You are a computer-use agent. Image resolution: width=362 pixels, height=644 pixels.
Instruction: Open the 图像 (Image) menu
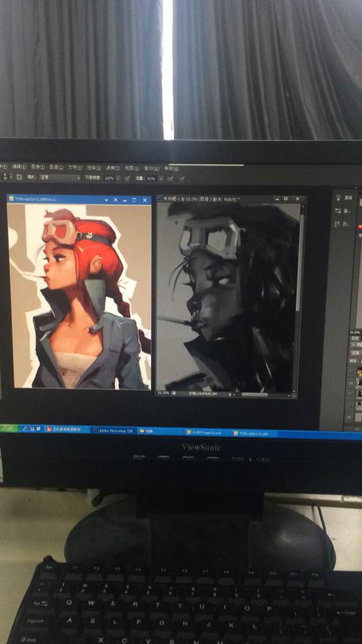click(x=38, y=167)
